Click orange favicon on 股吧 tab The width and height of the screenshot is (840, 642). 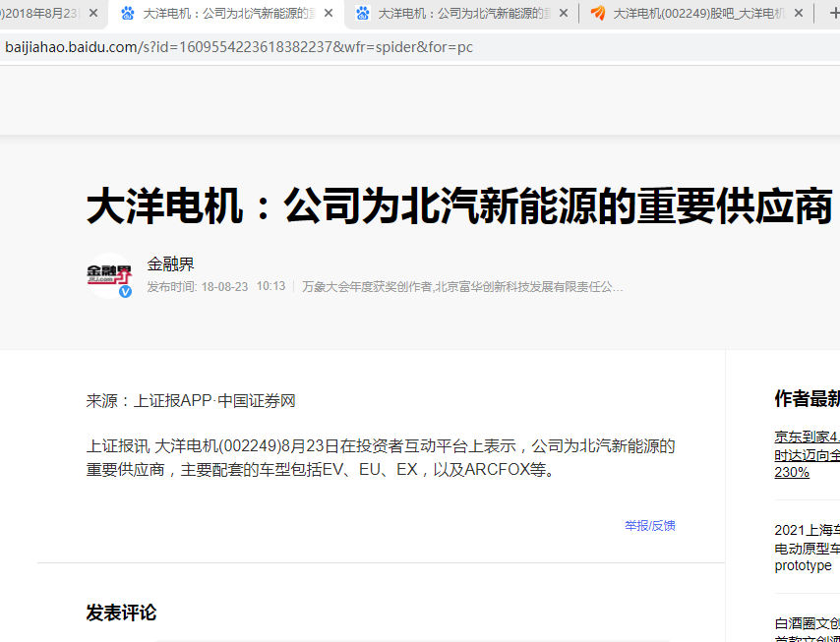coord(598,14)
